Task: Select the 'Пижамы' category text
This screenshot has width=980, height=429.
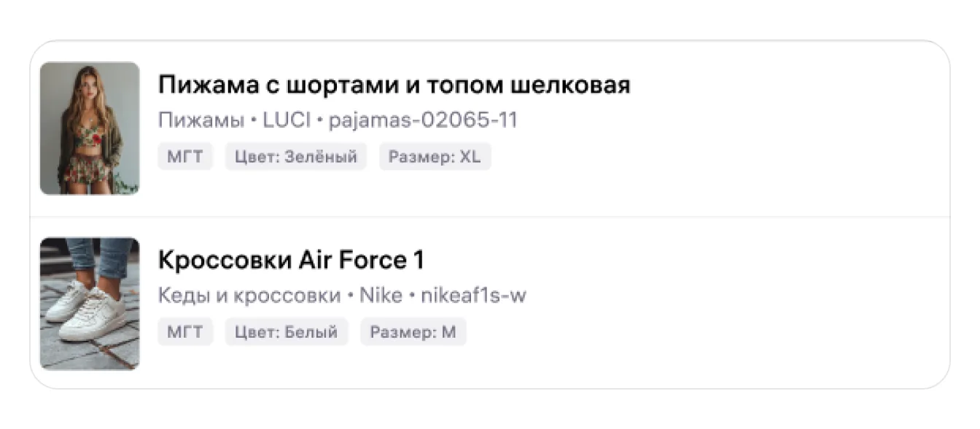Action: [201, 120]
